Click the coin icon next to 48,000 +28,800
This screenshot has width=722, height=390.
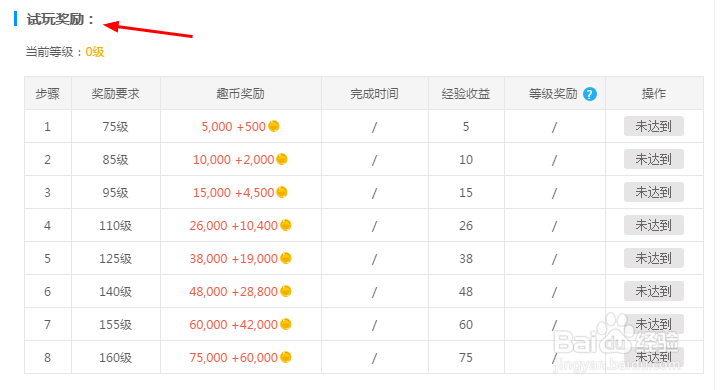click(285, 291)
